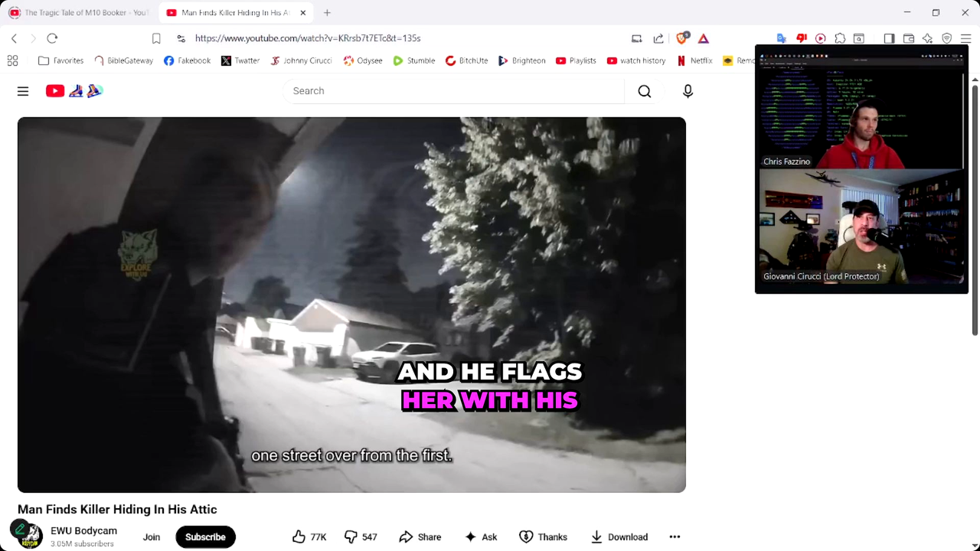Toggle the browser sidebar panel
The width and height of the screenshot is (980, 551).
[889, 38]
